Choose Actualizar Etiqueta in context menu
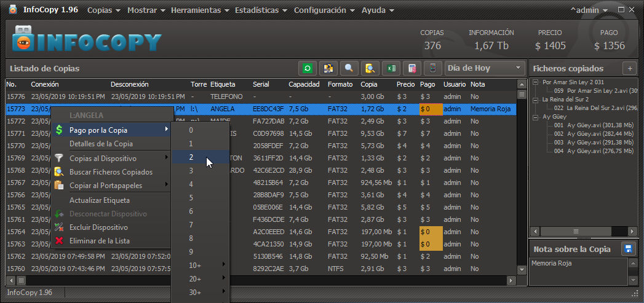The width and height of the screenshot is (644, 303). tap(111, 200)
